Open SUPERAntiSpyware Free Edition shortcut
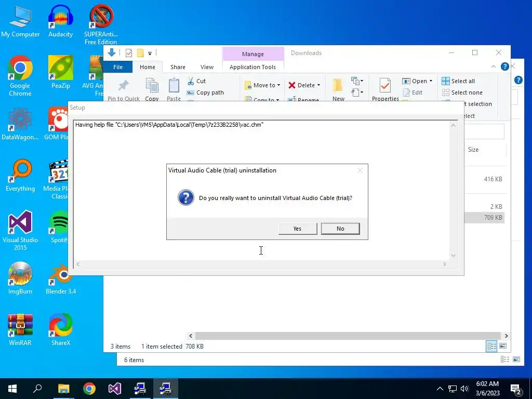The height and width of the screenshot is (399, 532). tap(101, 25)
